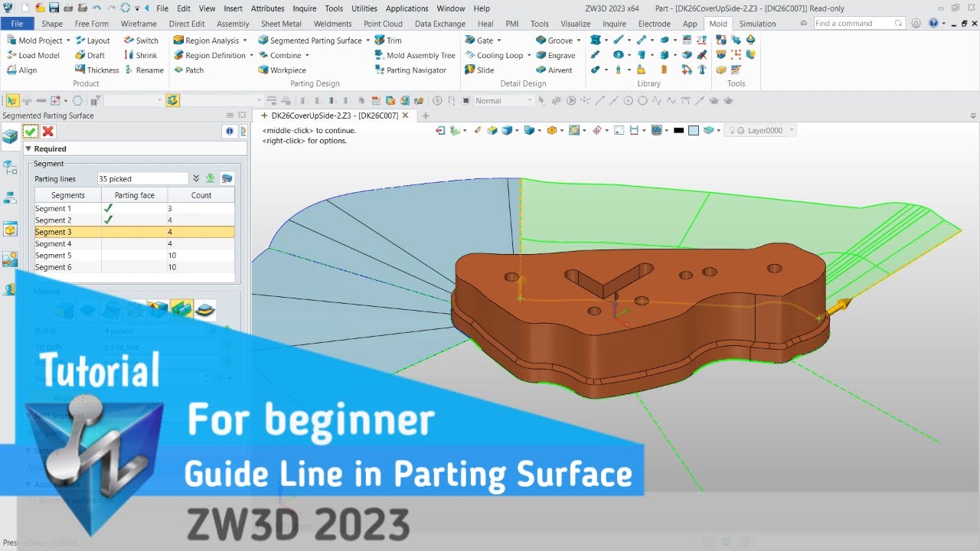The height and width of the screenshot is (551, 980).
Task: Select the Airvent tool
Action: 554,70
